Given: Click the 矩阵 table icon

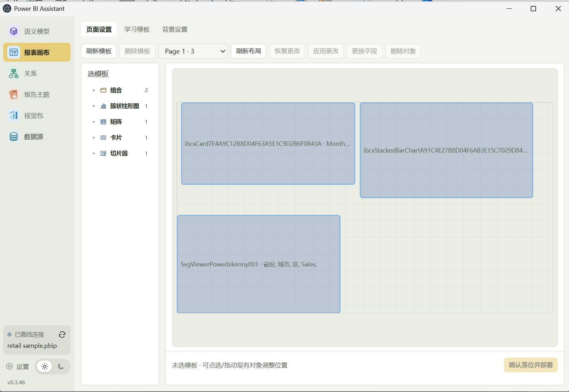Looking at the screenshot, I should [103, 122].
